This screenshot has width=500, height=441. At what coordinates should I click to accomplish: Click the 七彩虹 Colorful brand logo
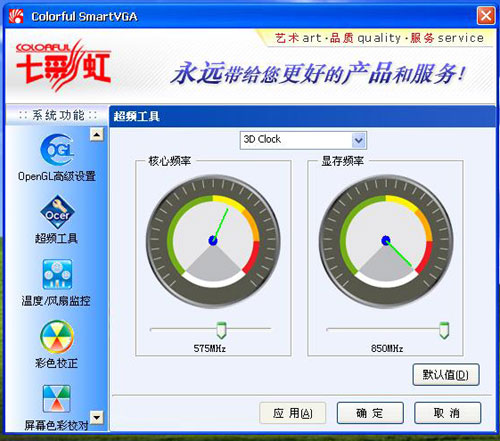[x=63, y=65]
